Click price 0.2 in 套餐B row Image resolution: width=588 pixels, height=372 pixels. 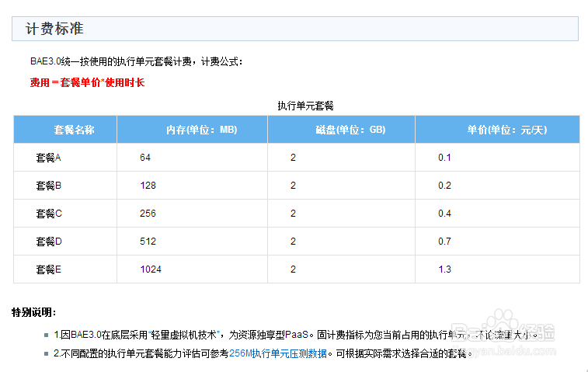[444, 186]
